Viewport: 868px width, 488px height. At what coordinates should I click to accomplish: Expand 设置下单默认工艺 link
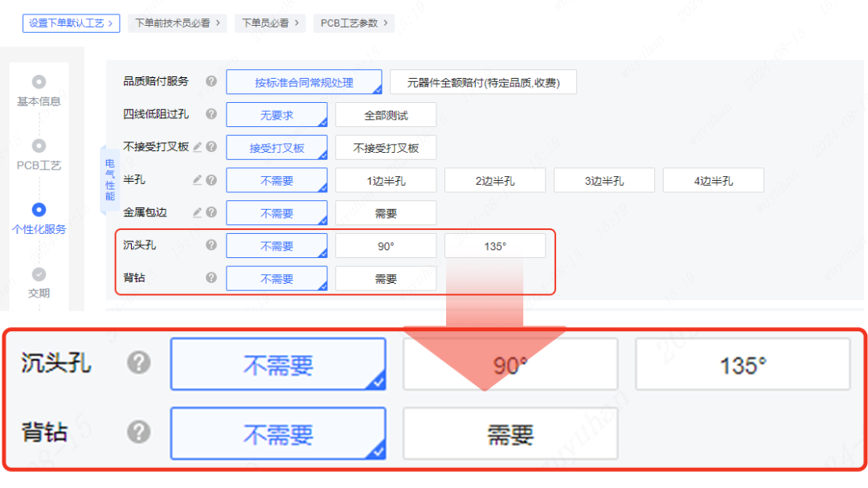(71, 23)
